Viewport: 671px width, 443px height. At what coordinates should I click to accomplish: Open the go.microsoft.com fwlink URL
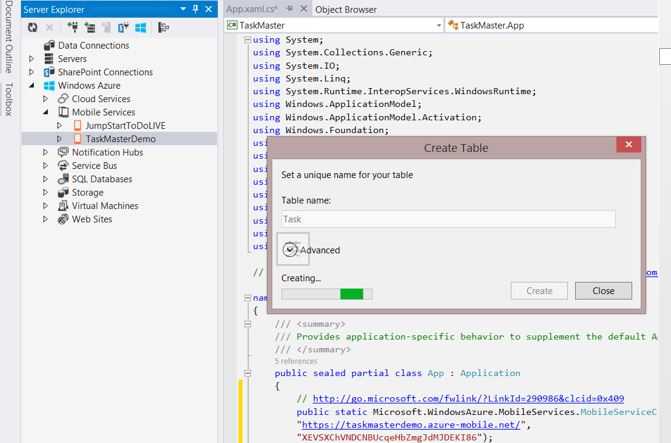(468, 398)
